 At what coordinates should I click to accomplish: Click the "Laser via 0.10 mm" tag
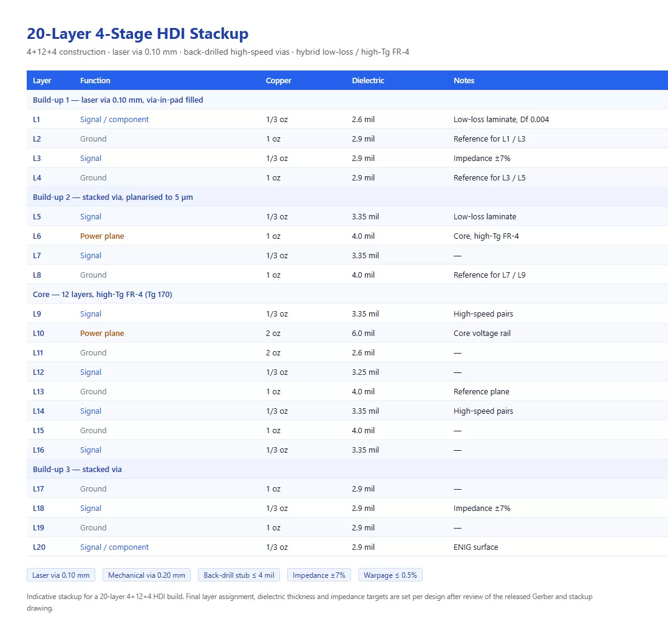61,575
